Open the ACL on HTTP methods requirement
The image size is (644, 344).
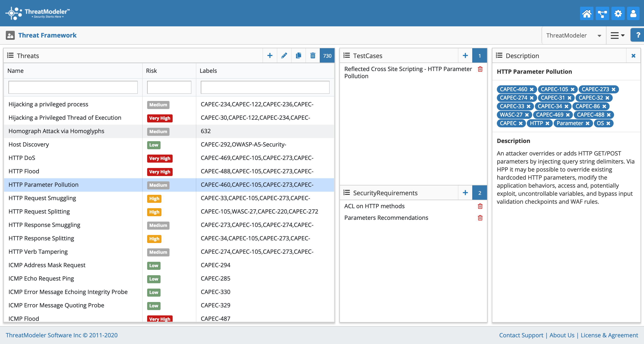point(374,206)
